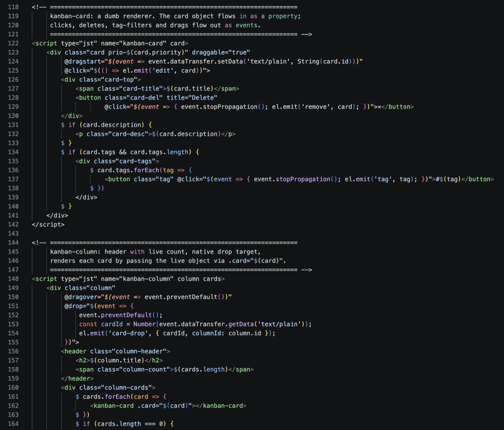Click the 'edit' string on line 125
Viewport: 504px width, 430px height.
pyautogui.click(x=163, y=71)
